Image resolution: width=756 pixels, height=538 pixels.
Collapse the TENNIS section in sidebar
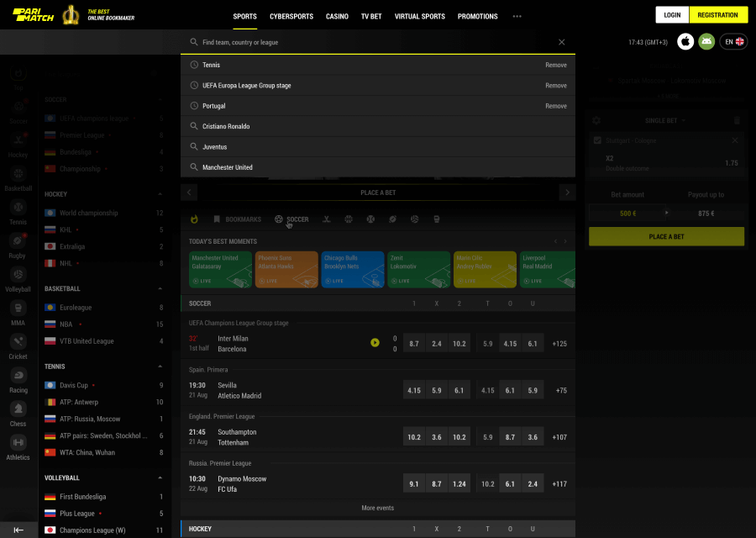pos(160,367)
